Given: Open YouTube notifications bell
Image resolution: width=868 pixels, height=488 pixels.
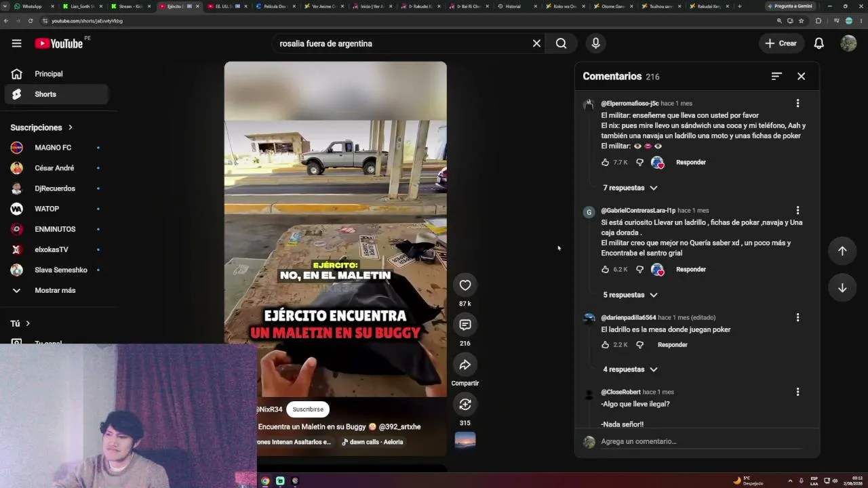Looking at the screenshot, I should pyautogui.click(x=818, y=43).
